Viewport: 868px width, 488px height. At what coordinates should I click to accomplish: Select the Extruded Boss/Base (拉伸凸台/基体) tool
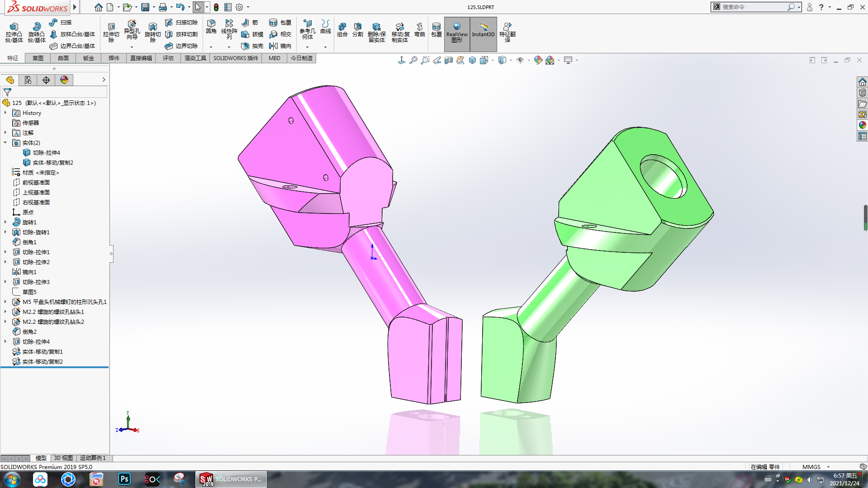(14, 33)
